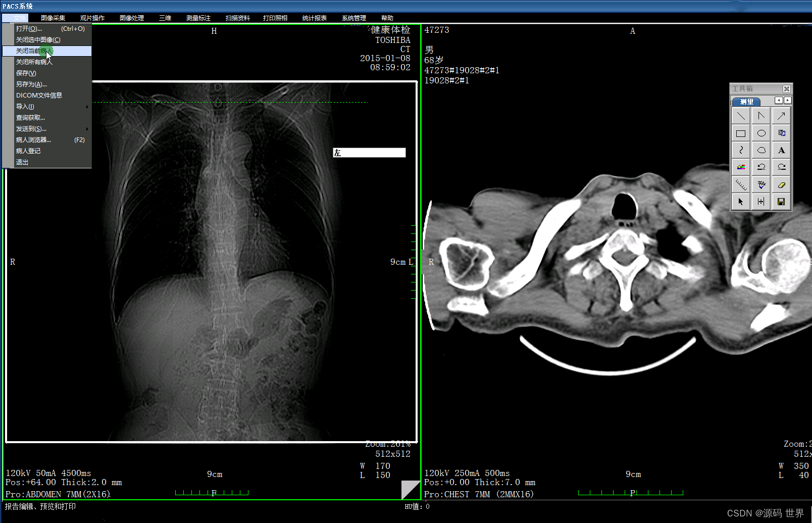The height and width of the screenshot is (523, 812).
Task: Click the patient ID 47273 text
Action: [x=437, y=30]
